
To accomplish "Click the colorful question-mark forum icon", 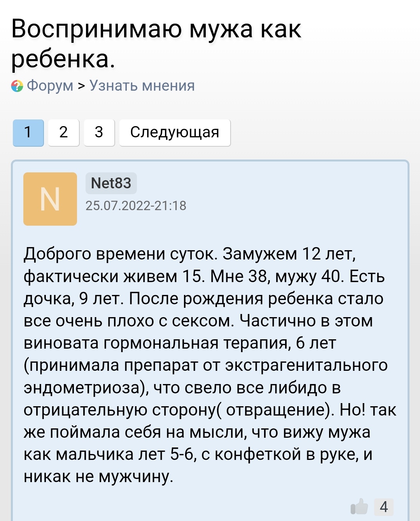I will pyautogui.click(x=17, y=86).
